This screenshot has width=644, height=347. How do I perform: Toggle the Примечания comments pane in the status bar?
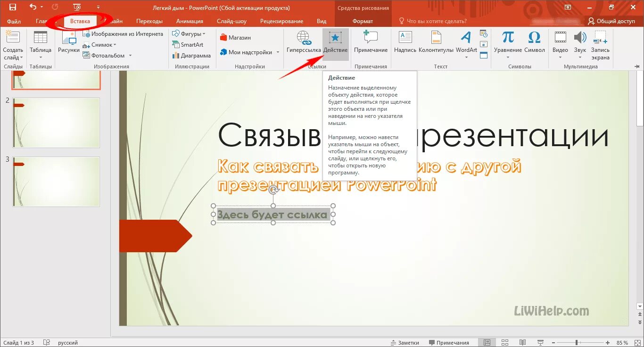[x=449, y=343]
